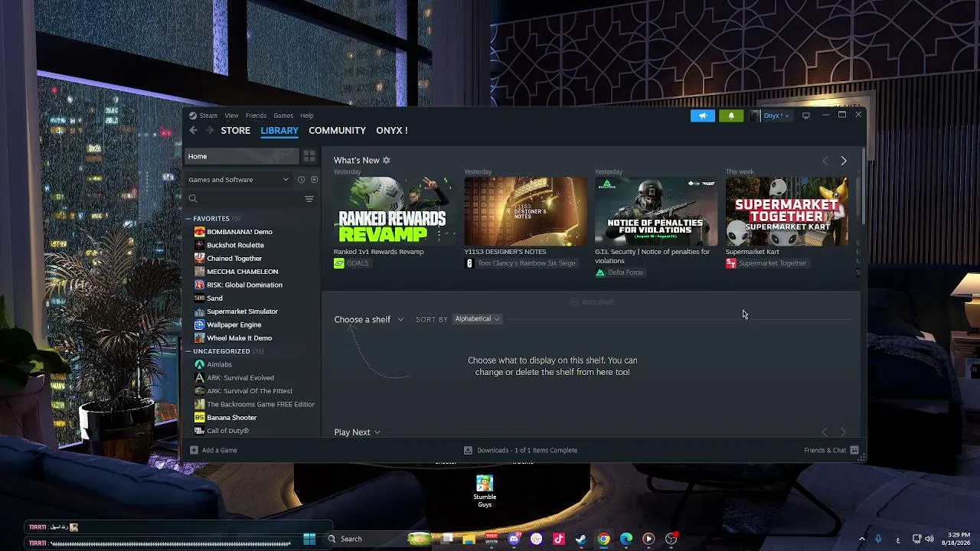Show hidden system tray icons
The height and width of the screenshot is (551, 980).
(861, 539)
